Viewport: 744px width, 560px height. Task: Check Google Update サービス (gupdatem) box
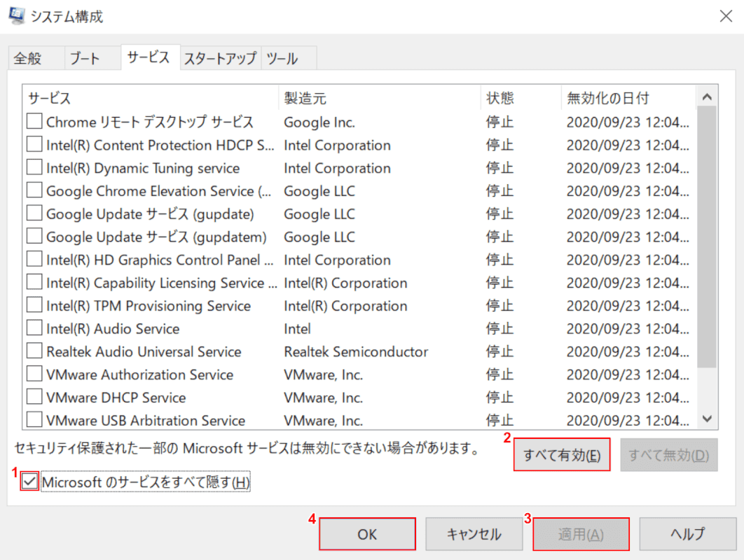click(34, 236)
